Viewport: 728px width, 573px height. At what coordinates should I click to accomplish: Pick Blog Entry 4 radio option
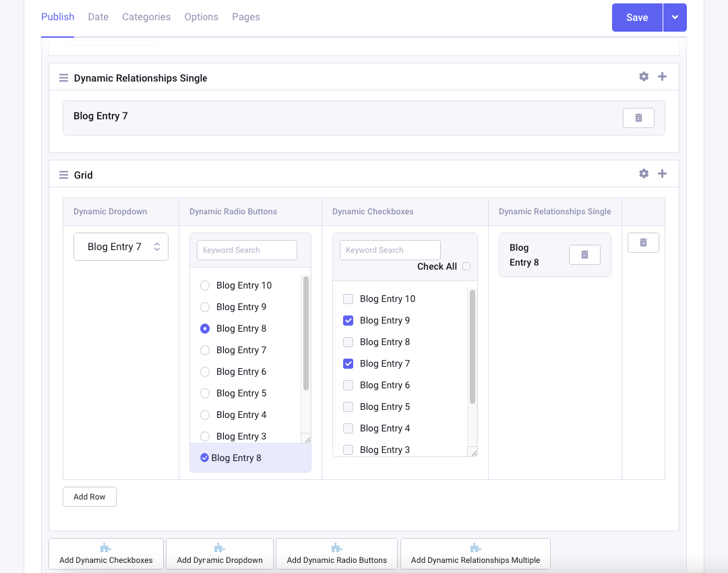pos(205,415)
